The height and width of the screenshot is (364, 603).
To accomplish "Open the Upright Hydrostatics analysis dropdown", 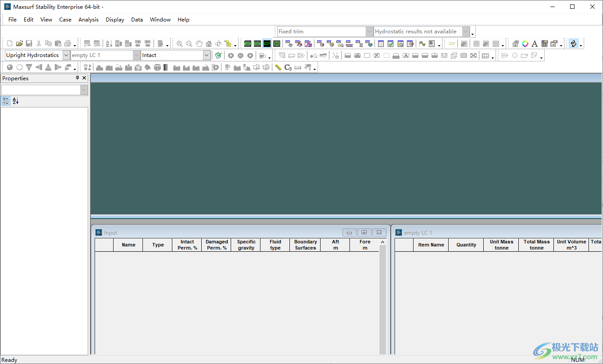I will click(x=66, y=55).
